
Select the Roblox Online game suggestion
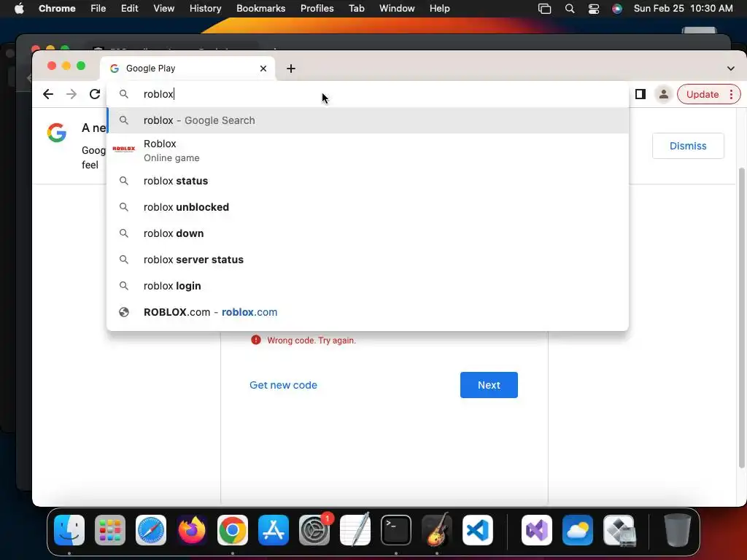coord(368,150)
